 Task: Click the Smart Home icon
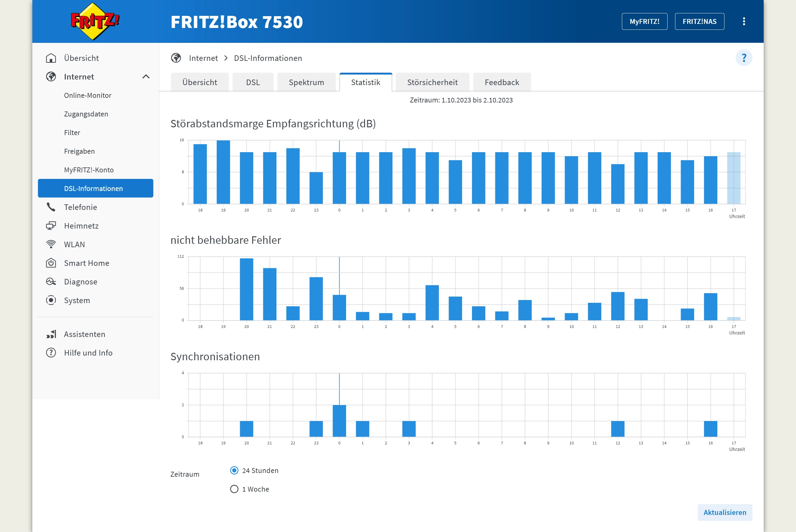click(51, 263)
